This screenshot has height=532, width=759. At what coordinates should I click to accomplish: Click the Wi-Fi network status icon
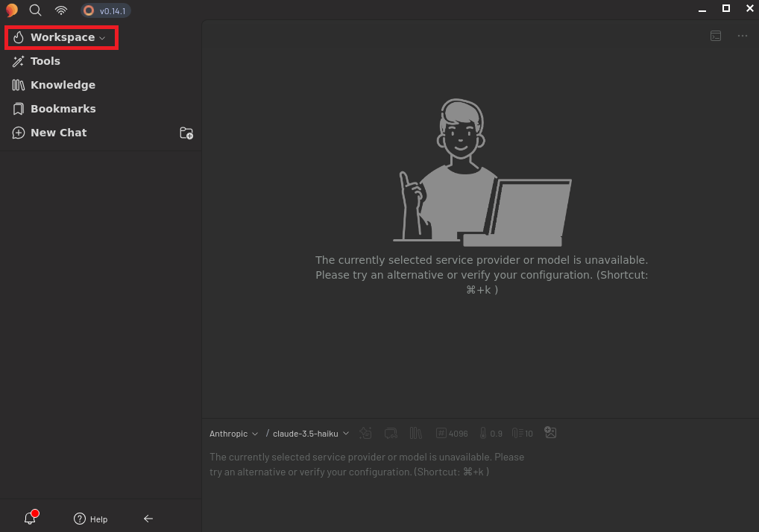[x=61, y=10]
